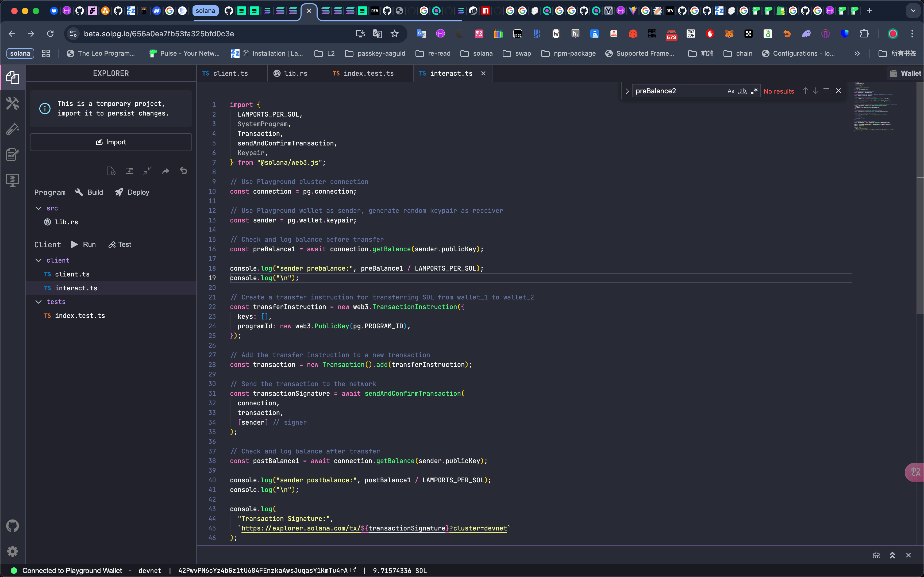This screenshot has width=924, height=577.
Task: Open the external link icon beside the wallet address
Action: point(353,570)
